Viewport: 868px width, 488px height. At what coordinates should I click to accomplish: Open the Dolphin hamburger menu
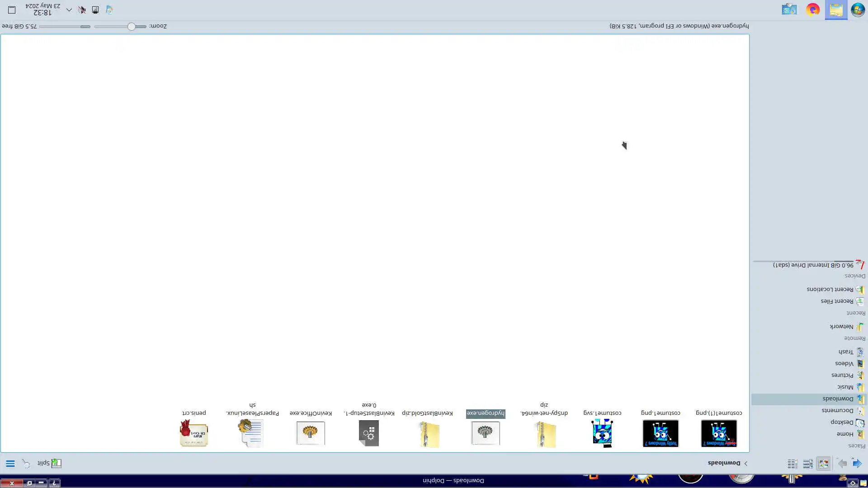point(10,464)
